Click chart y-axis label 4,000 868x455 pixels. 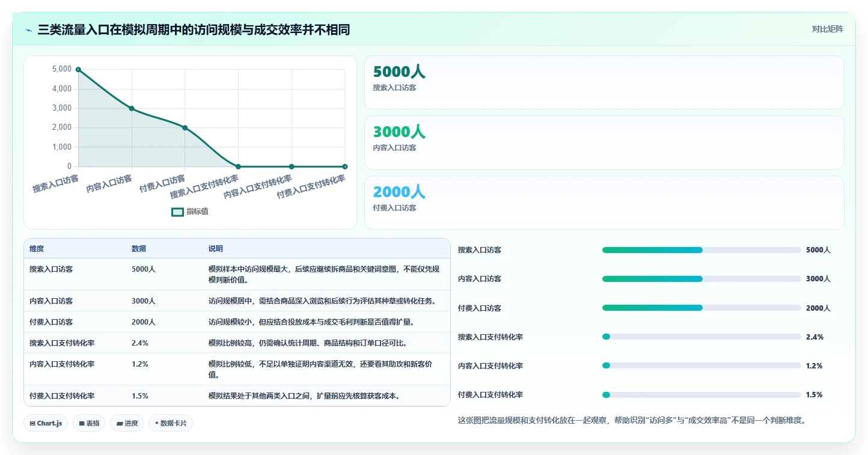pos(62,89)
